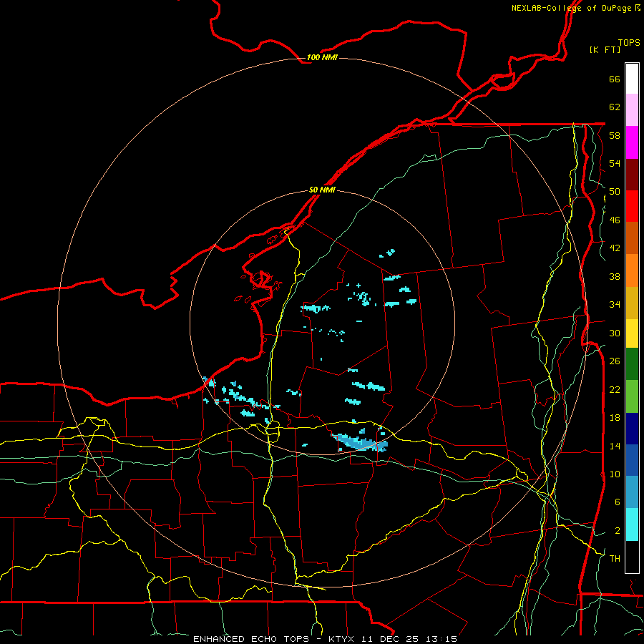This screenshot has width=644, height=644.
Task: Click the 26 legend value label
Action: pyautogui.click(x=615, y=361)
